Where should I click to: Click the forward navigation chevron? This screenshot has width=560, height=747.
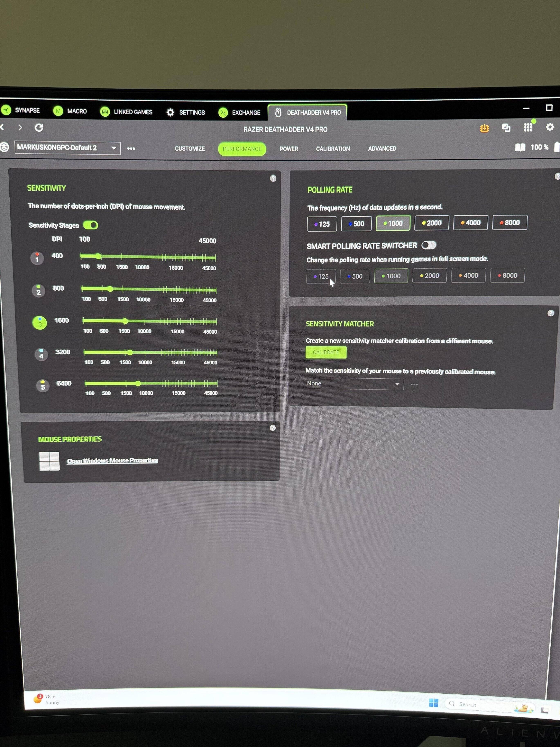(x=20, y=127)
